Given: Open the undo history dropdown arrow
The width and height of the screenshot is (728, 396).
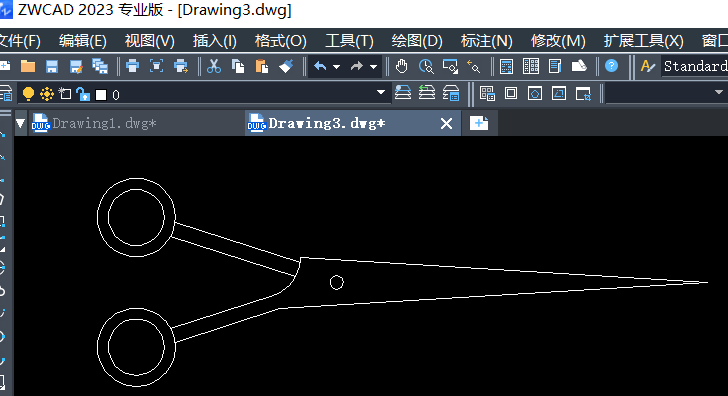Looking at the screenshot, I should (337, 67).
